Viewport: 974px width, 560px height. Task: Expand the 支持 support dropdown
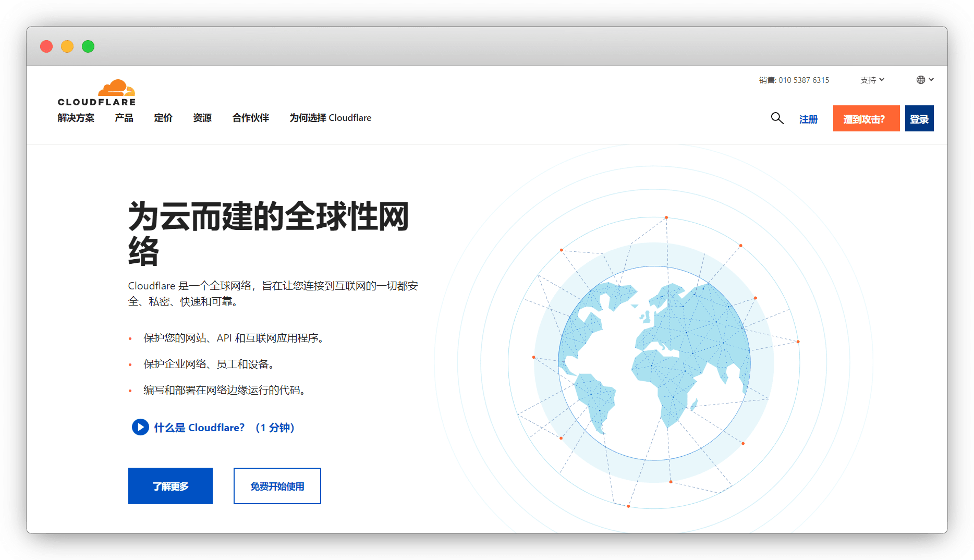click(872, 80)
